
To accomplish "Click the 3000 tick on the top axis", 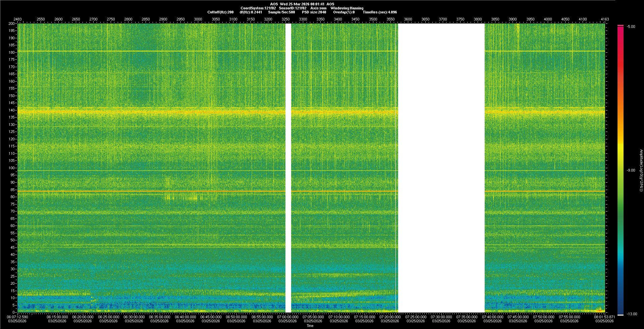I will pyautogui.click(x=198, y=19).
